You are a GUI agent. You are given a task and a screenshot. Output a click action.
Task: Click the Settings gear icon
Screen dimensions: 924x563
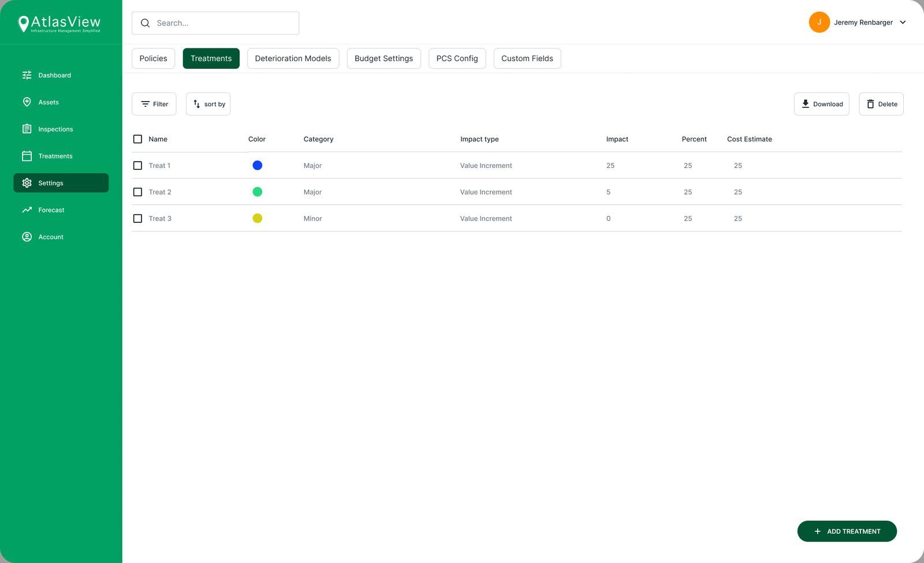(27, 183)
